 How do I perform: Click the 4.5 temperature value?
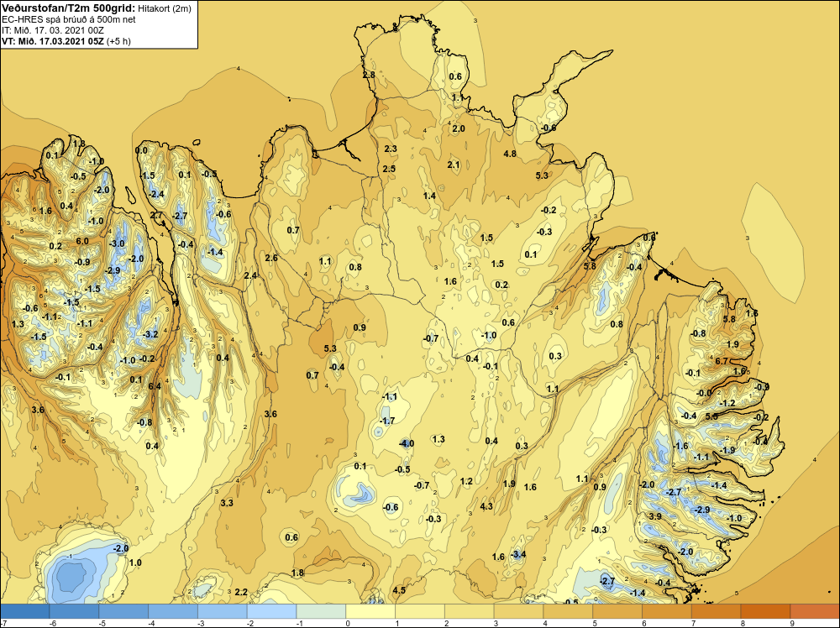(x=398, y=590)
